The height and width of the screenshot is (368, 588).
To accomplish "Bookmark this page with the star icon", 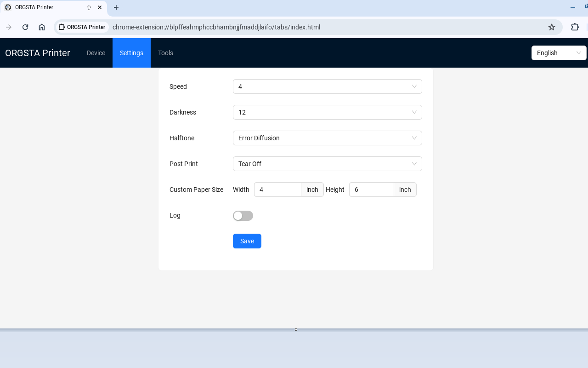I will 552,27.
